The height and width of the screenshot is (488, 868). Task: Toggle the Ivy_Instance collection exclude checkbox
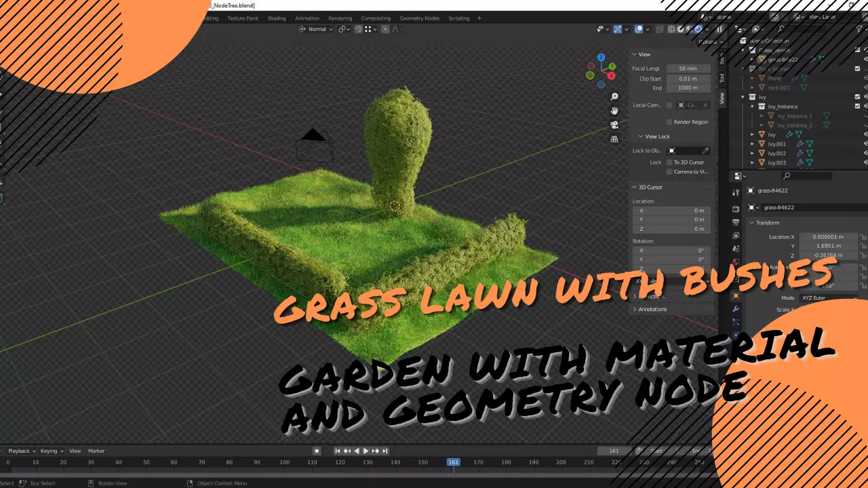[858, 106]
